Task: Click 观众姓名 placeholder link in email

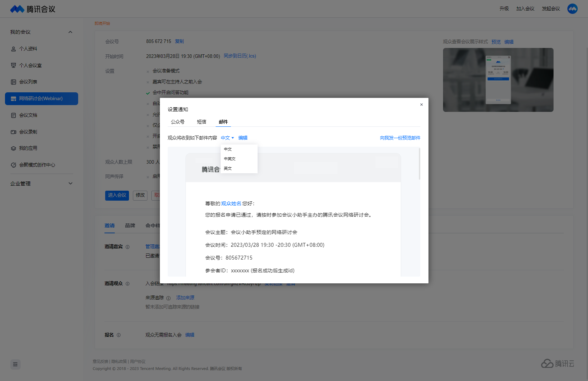Action: pos(231,203)
